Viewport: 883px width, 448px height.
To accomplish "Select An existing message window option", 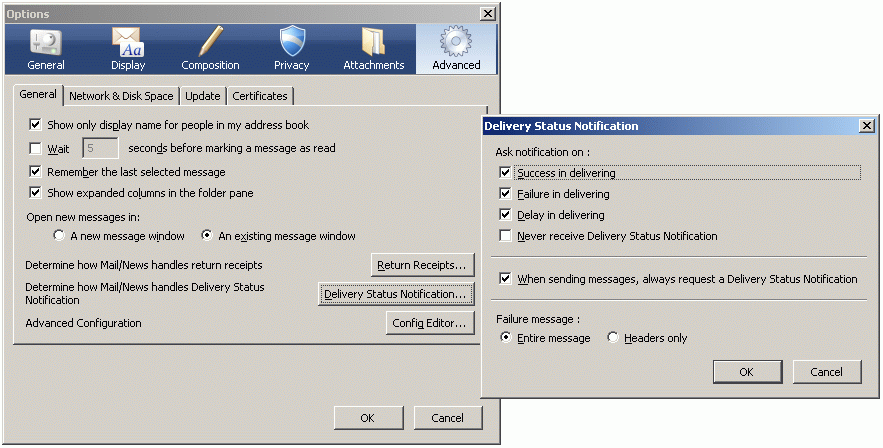I will pos(207,236).
